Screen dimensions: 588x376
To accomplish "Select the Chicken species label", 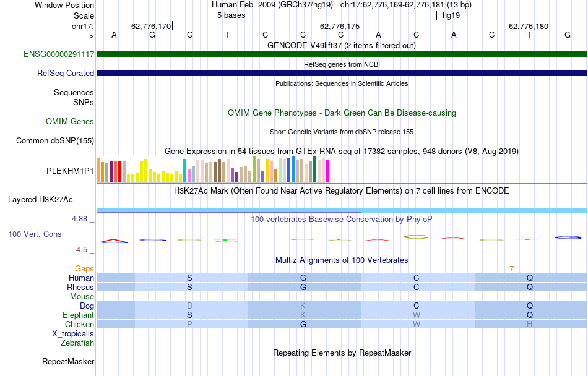I will tap(79, 325).
